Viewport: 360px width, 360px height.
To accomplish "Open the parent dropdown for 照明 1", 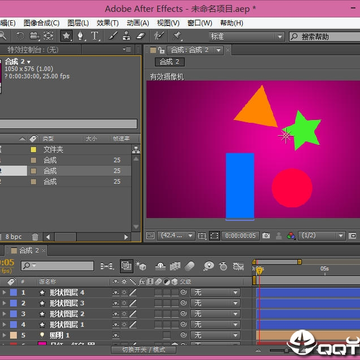I will (215, 335).
